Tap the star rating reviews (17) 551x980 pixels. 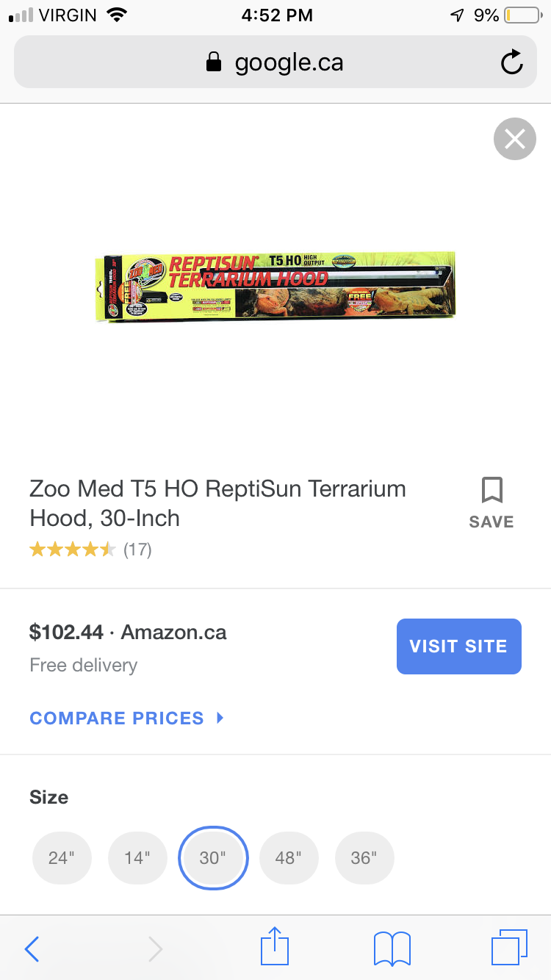point(90,550)
